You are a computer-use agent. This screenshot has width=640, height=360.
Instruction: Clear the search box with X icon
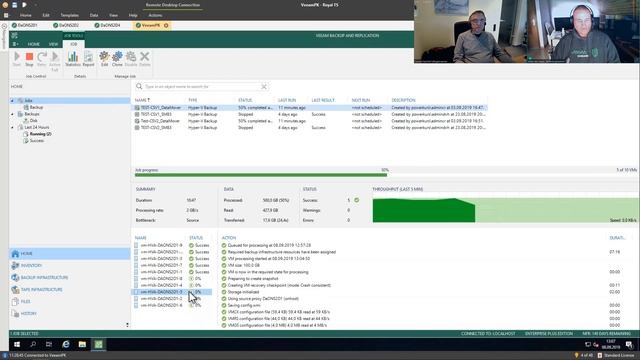264,87
